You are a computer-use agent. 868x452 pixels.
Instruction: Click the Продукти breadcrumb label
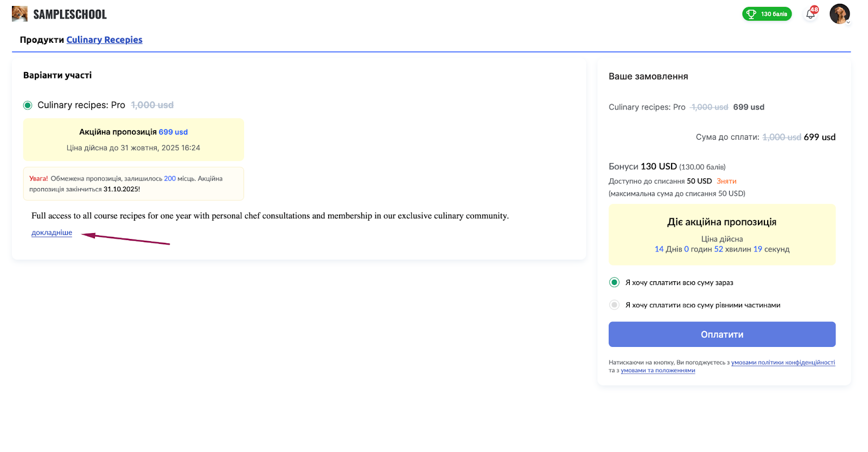coord(42,40)
